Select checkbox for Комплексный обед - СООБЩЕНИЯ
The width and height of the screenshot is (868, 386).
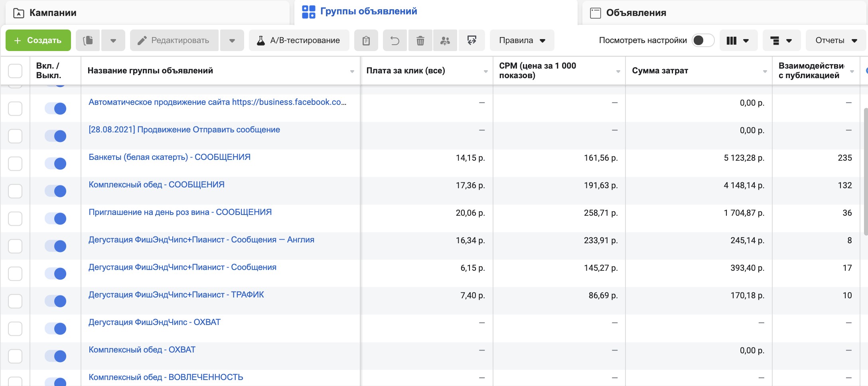(15, 191)
